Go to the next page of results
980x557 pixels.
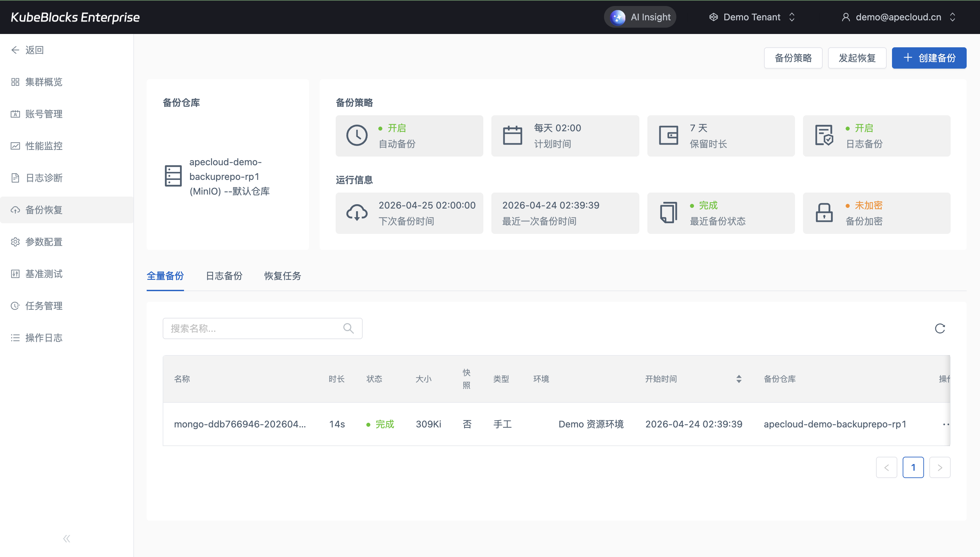point(939,467)
